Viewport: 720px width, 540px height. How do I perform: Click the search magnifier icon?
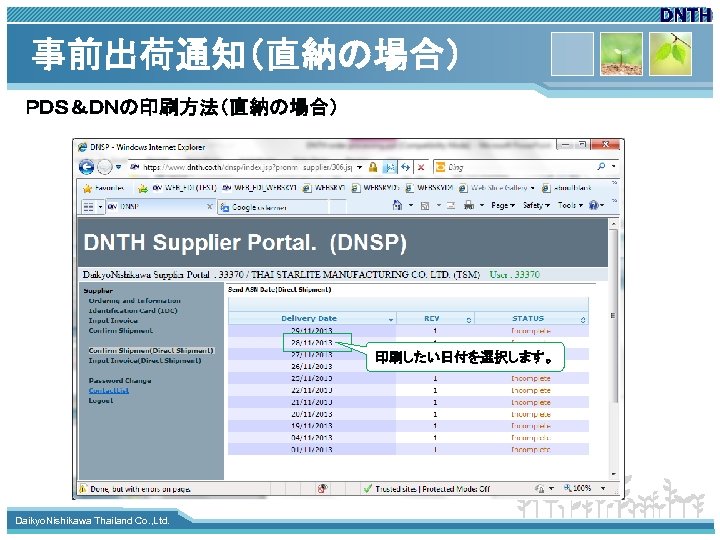(601, 166)
